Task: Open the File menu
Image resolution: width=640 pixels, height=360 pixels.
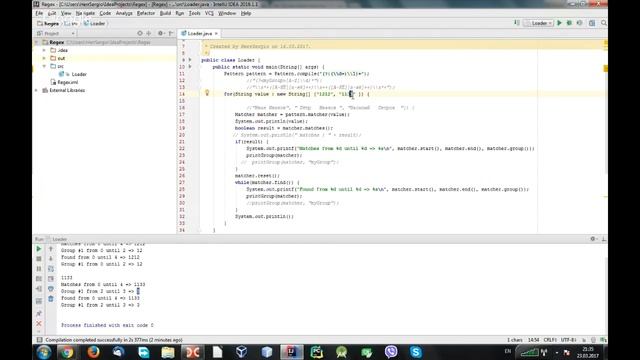Action: click(39, 13)
